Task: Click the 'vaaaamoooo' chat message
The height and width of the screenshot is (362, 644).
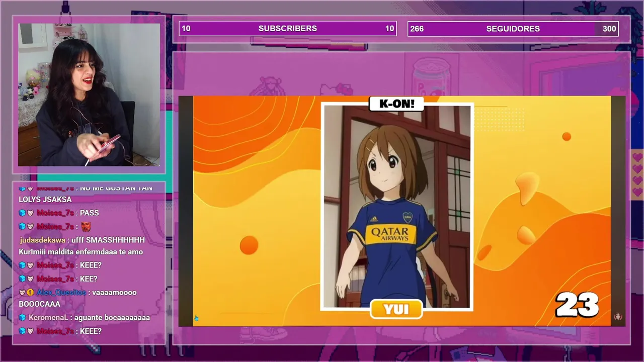Action: [115, 293]
